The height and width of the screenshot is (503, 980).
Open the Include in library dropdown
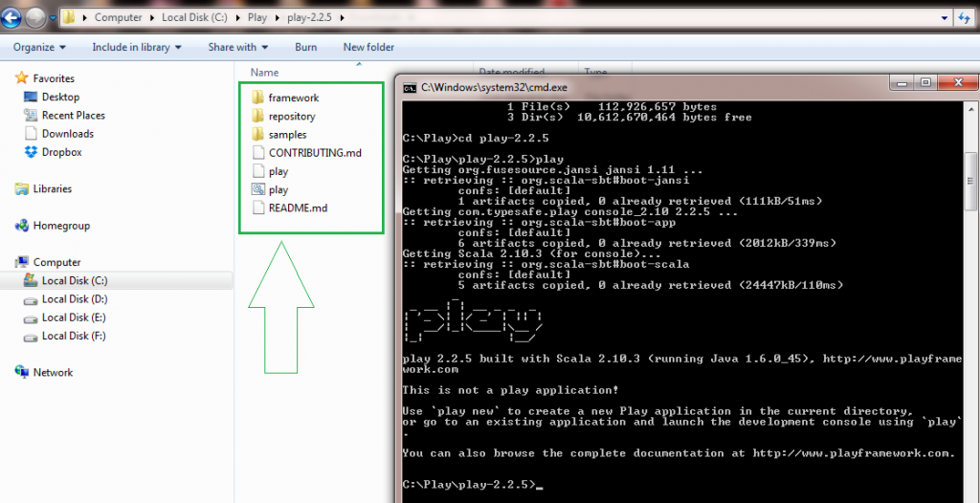[x=137, y=47]
